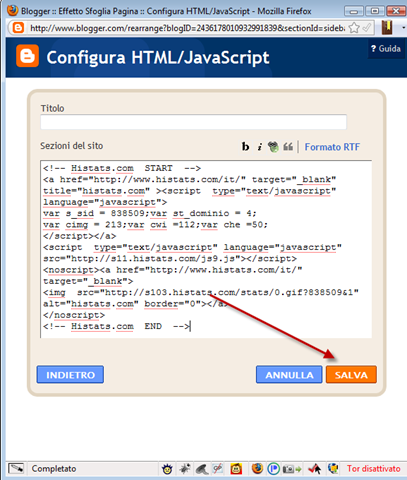
Task: Click the Titolo input field
Action: [193, 122]
